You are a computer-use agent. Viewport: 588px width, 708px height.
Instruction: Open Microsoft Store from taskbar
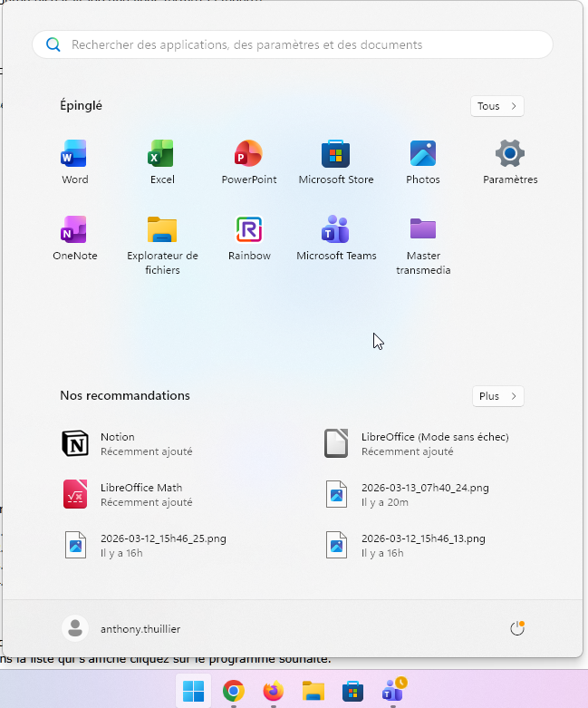tap(352, 691)
